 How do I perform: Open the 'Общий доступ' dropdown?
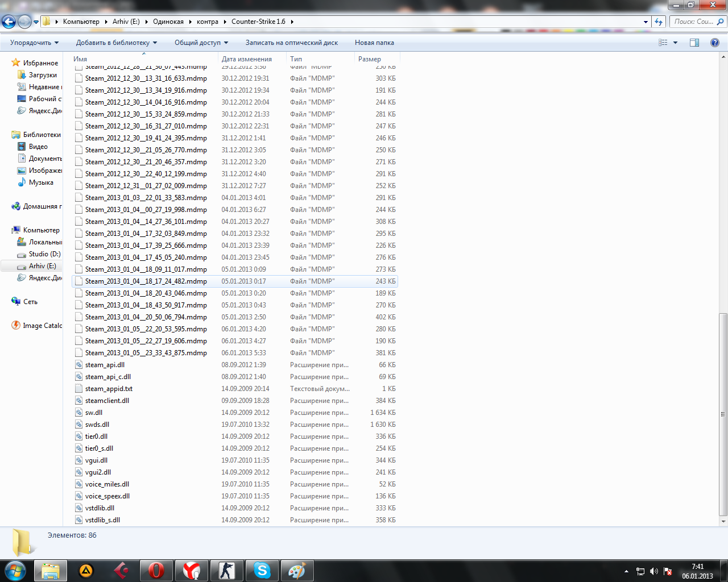(x=201, y=43)
